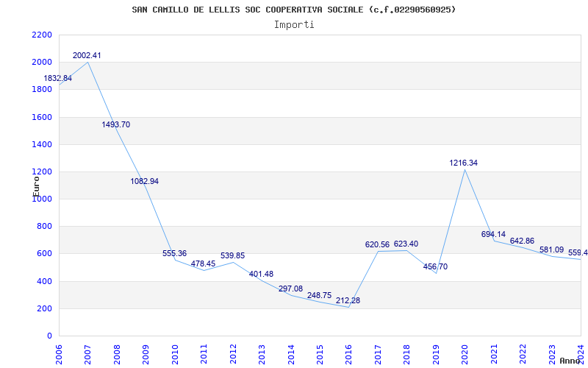Click the 2011 x-axis year
The image size is (588, 368).
point(204,355)
